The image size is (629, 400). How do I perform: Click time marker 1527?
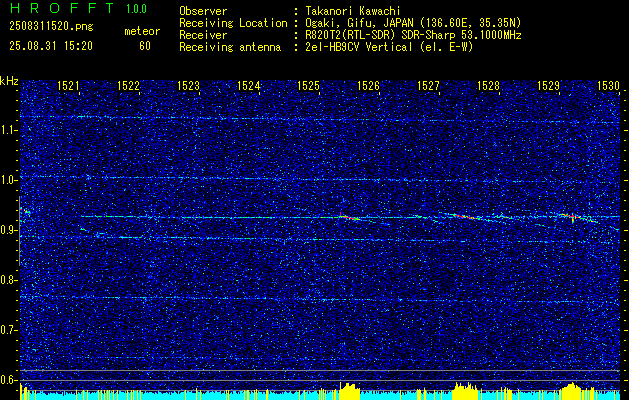tap(428, 86)
